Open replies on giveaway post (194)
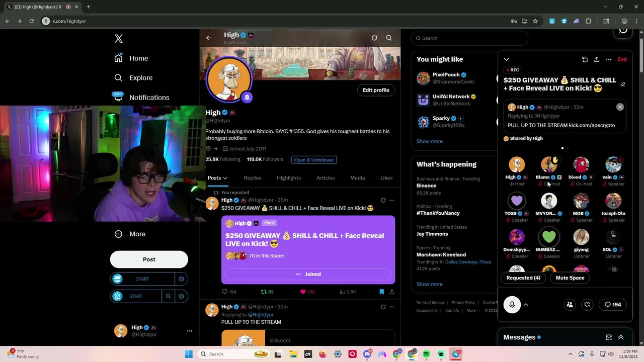The height and width of the screenshot is (362, 644). pyautogui.click(x=229, y=292)
